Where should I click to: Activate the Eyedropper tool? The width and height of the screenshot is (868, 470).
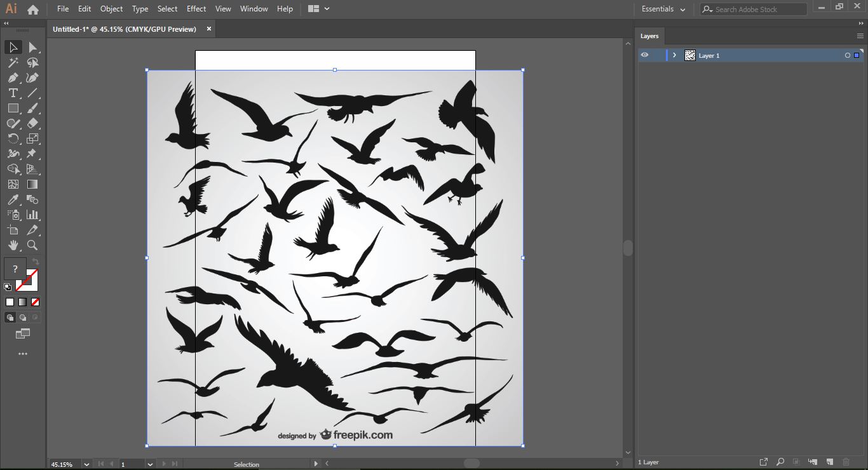(13, 200)
